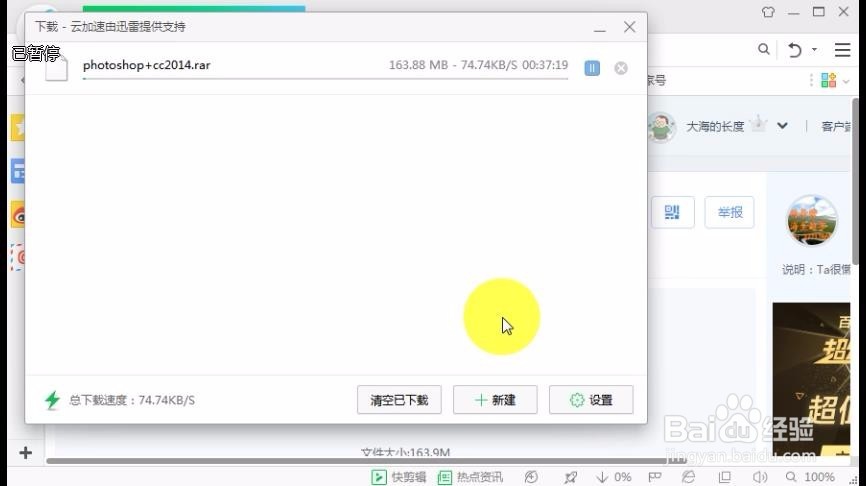
Task: Click the download progress bar under photoshop+cc2014.rar
Action: 325,79
